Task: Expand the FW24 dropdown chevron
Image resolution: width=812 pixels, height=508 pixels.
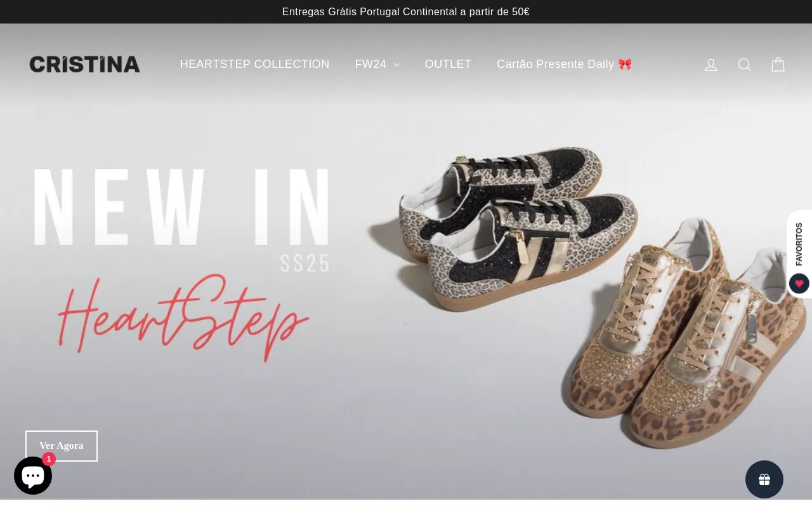Action: click(396, 65)
